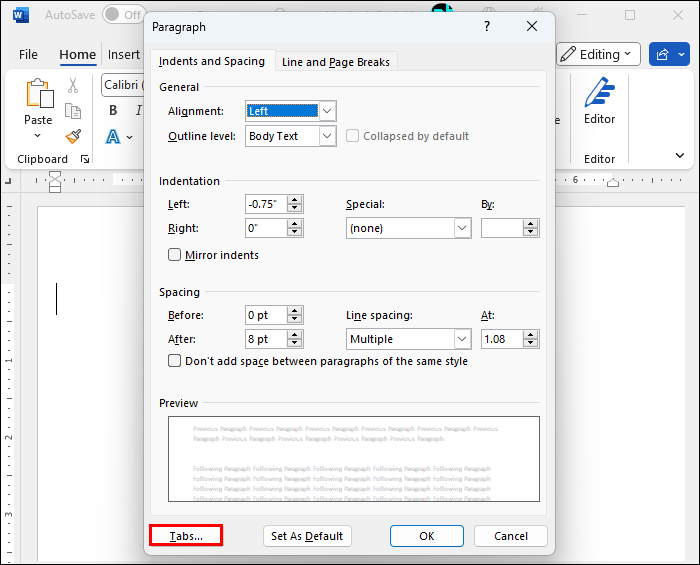Check Don't add space between paragraphs
This screenshot has width=700, height=565.
pos(174,361)
